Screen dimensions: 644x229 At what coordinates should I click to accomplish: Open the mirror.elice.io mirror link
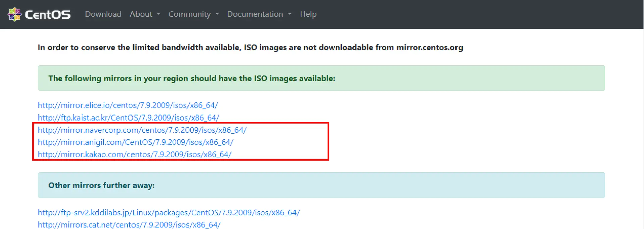coord(128,105)
